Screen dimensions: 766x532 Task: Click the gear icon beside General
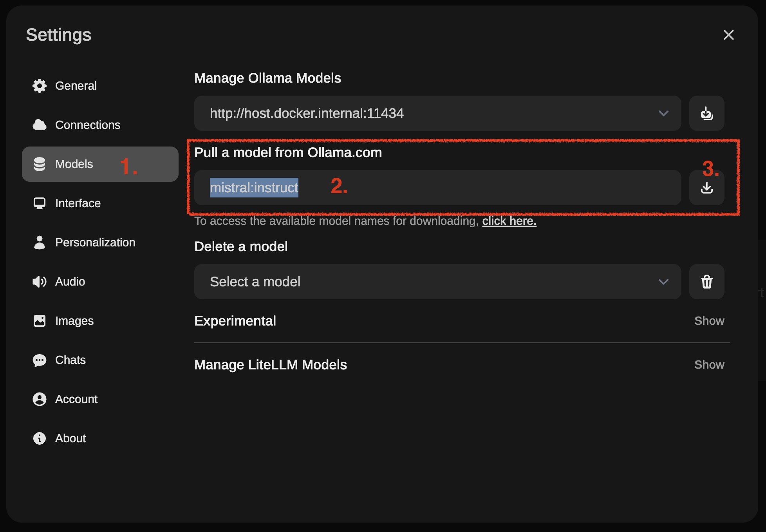(40, 86)
